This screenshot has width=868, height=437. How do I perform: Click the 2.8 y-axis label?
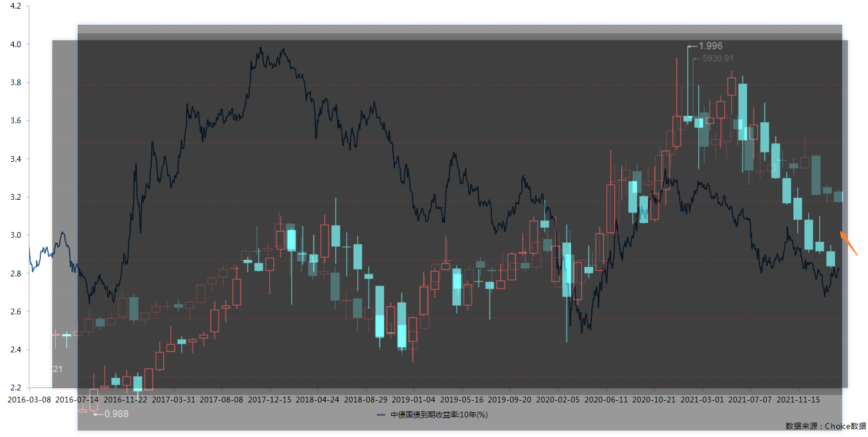16,273
